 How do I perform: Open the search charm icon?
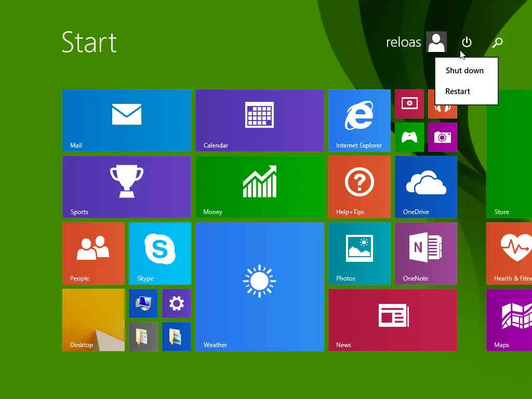[498, 43]
